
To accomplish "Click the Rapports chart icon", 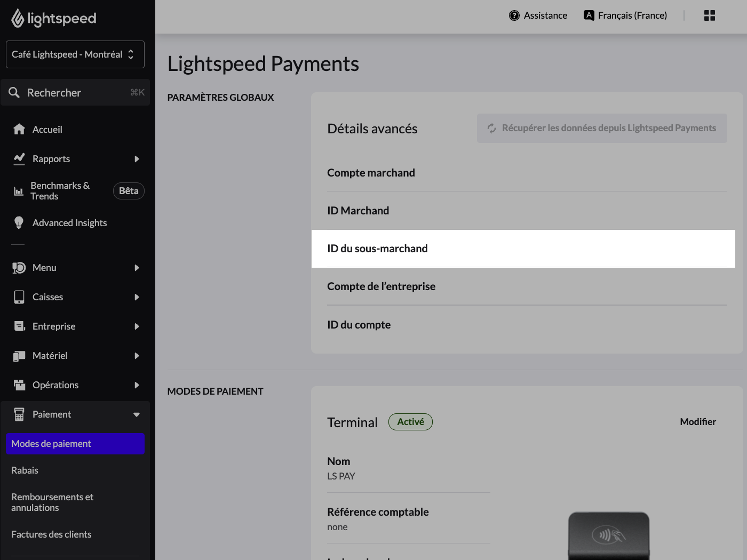I will [19, 158].
